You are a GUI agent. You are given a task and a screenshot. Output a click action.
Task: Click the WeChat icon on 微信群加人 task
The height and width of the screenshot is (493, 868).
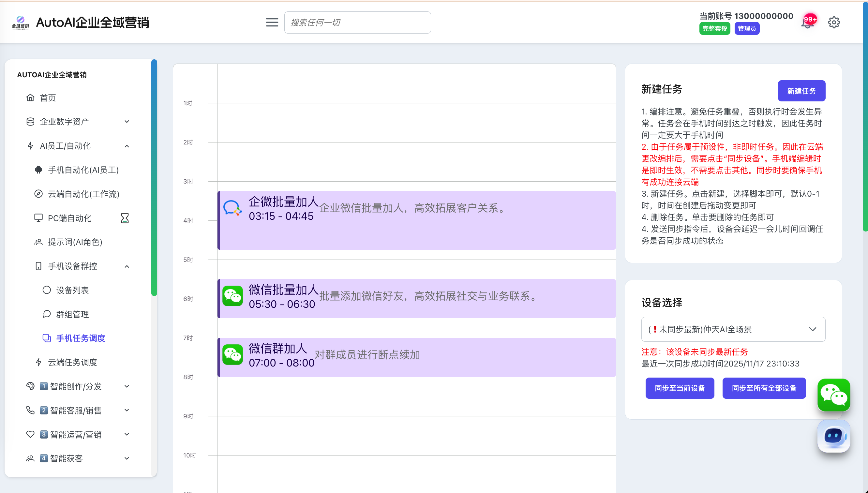[232, 354]
